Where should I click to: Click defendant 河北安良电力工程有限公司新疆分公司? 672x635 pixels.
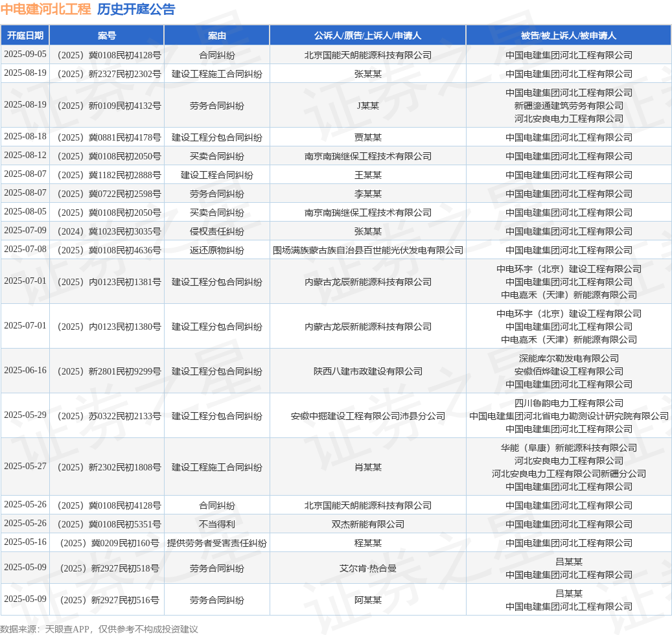tap(569, 474)
